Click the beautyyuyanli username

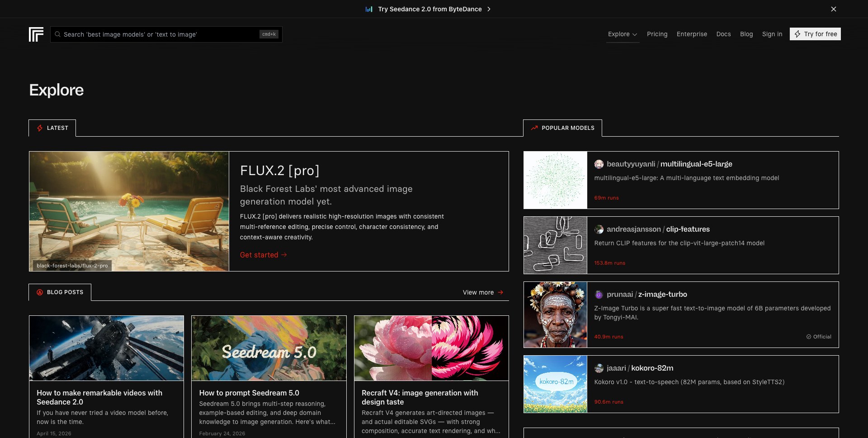pos(631,164)
